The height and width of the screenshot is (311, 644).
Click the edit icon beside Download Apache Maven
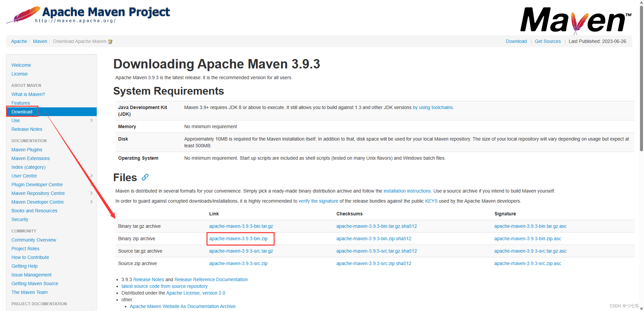[110, 42]
